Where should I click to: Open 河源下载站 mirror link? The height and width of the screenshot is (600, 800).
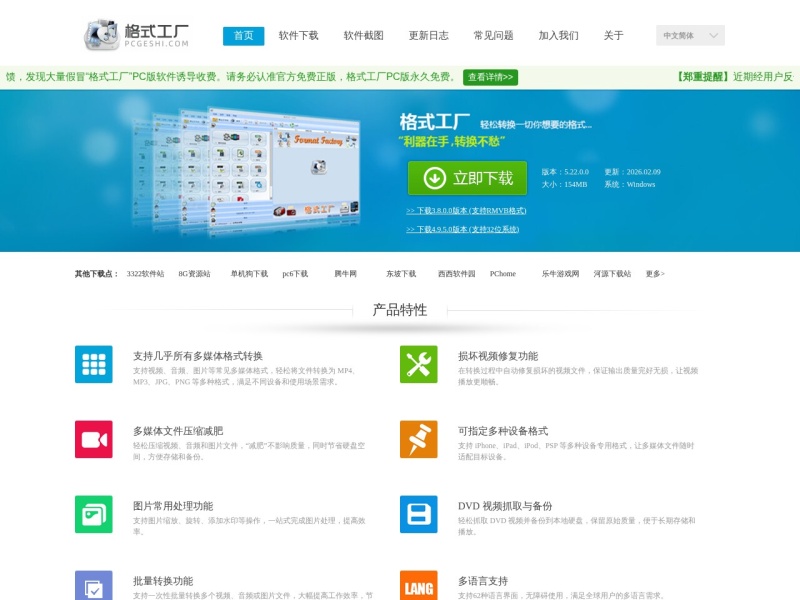612,274
